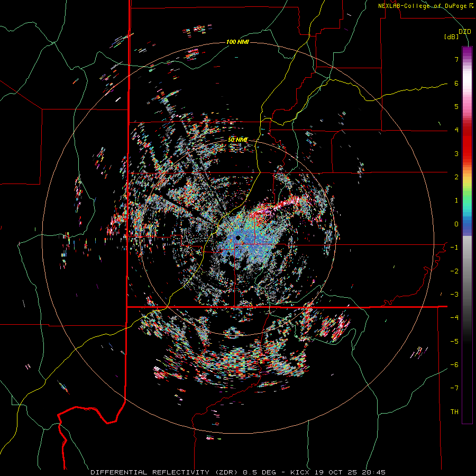Select the -4 dB tick label on color scale
This screenshot has width=476, height=476.
click(454, 318)
